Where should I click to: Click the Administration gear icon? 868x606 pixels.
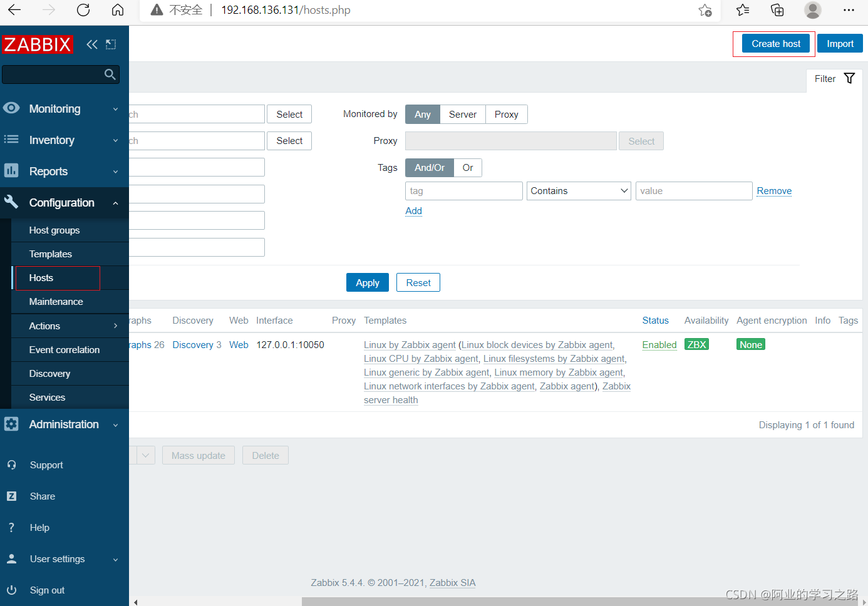tap(11, 424)
